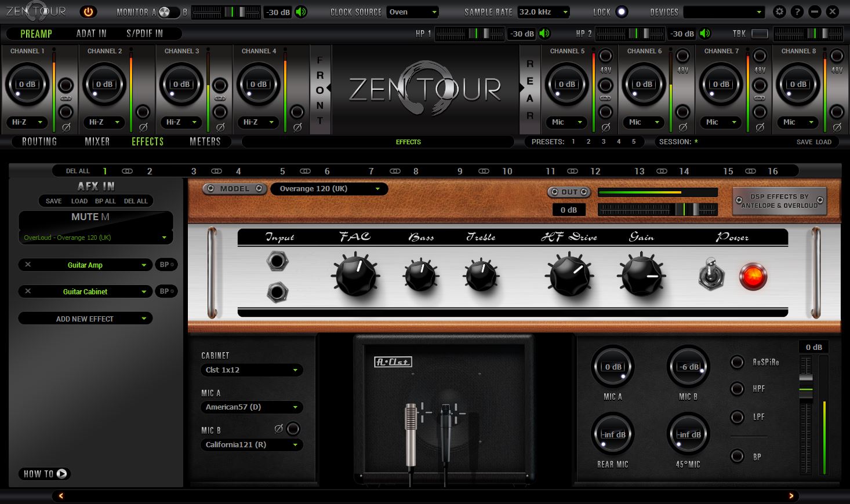Open the Cabinet Clst 1x12 dropdown
This screenshot has width=850, height=504.
pyautogui.click(x=252, y=370)
